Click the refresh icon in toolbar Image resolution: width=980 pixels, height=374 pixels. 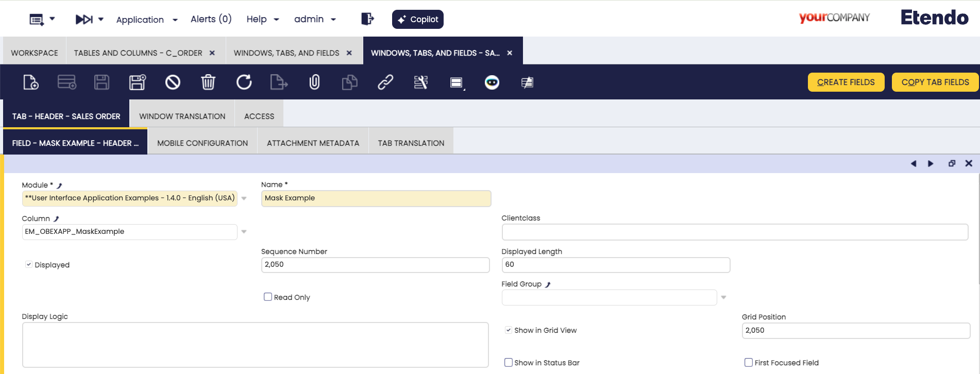[244, 82]
